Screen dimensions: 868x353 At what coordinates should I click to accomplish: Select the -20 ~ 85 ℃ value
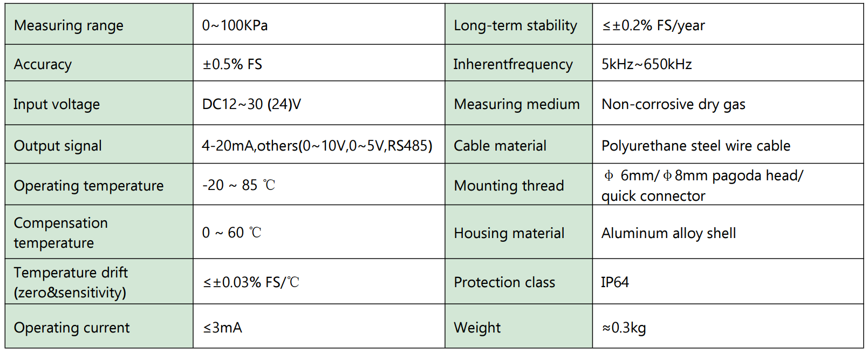(238, 185)
